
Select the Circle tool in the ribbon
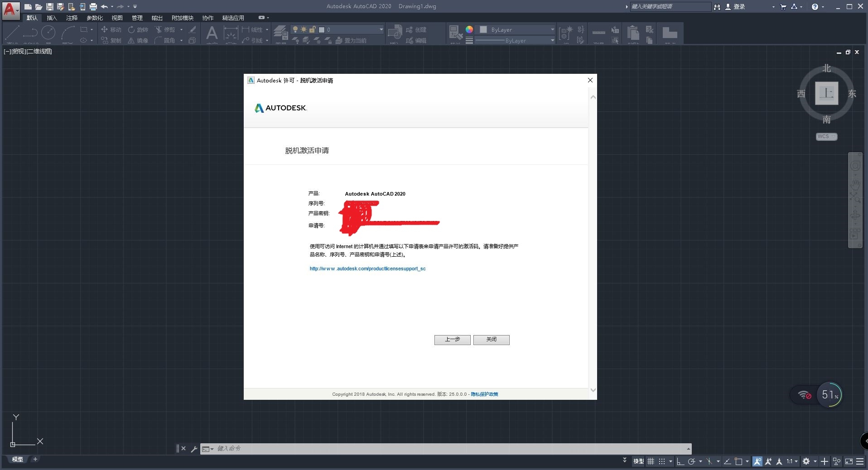48,33
